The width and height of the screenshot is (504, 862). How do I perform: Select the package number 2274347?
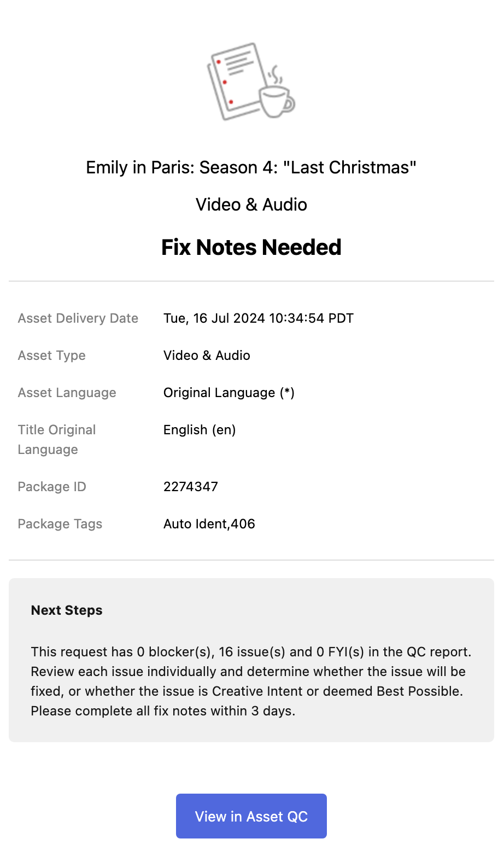(x=191, y=487)
